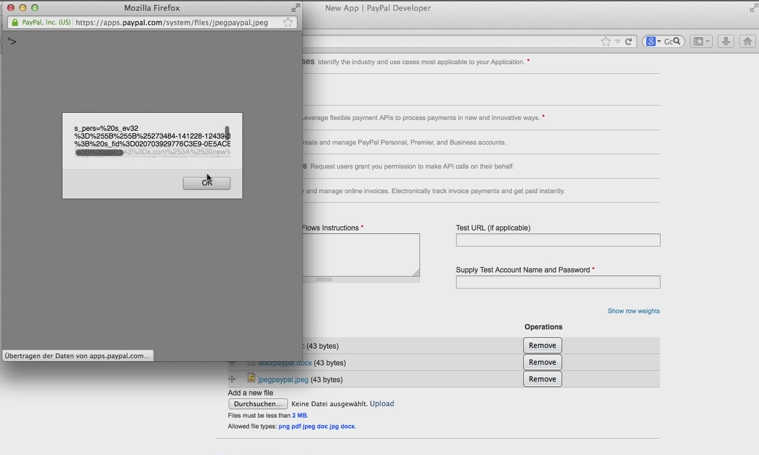This screenshot has height=455, width=759.
Task: Click the file type icon beside jpegpaypal.jpeg
Action: point(251,378)
